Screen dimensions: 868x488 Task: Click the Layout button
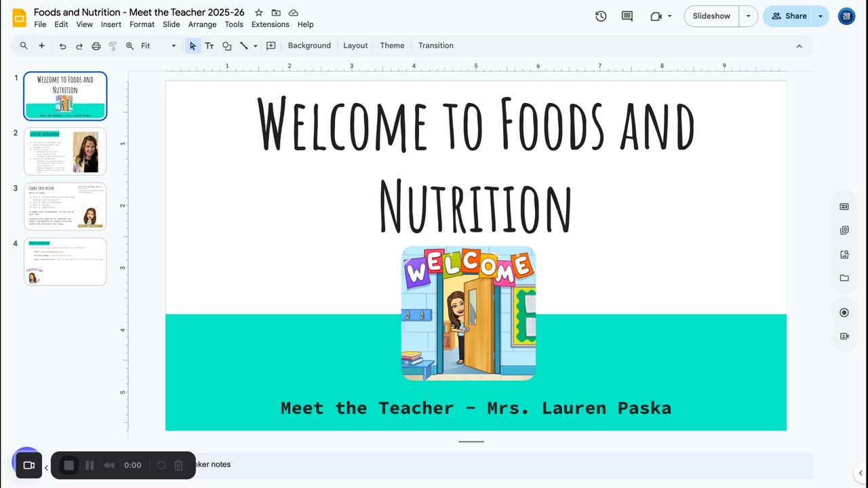(355, 45)
